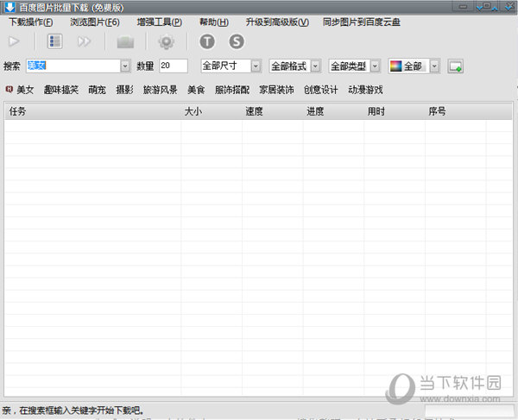This screenshot has width=518, height=420.
Task: Click the start download play icon
Action: tap(14, 41)
